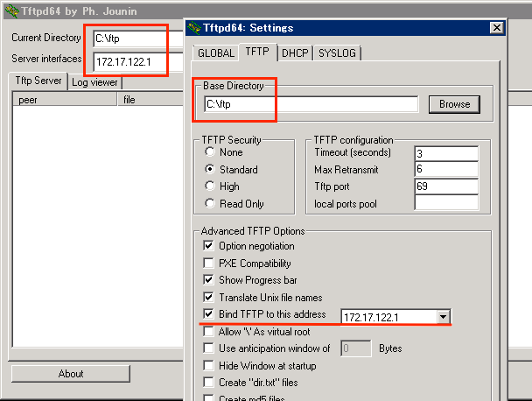This screenshot has height=401, width=532.
Task: Click the file column header
Action: [150, 100]
